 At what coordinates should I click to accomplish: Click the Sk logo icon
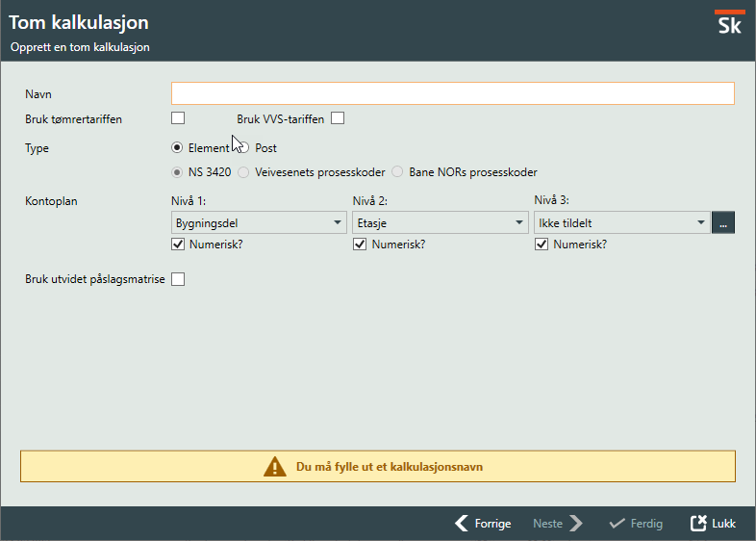pos(729,24)
